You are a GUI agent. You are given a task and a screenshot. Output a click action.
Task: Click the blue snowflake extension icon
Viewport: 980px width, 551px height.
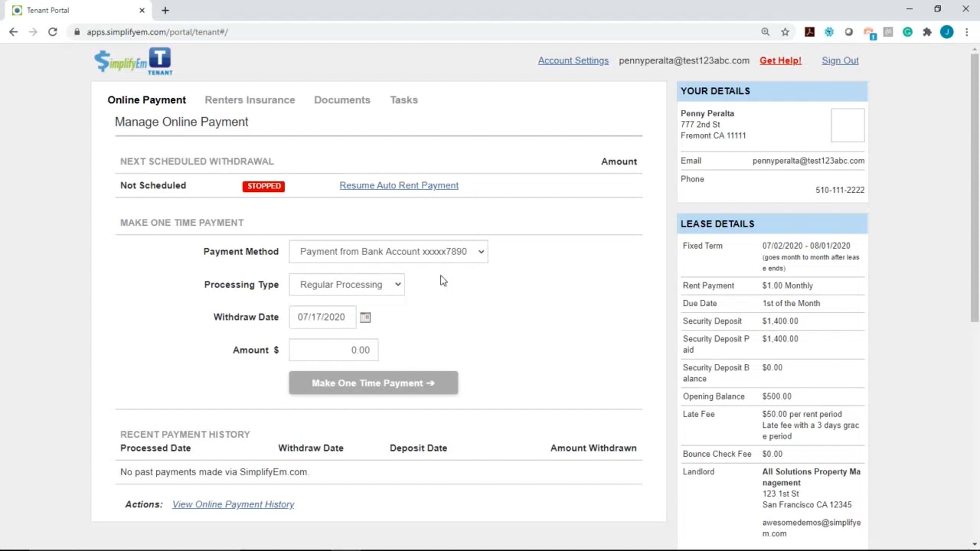pyautogui.click(x=829, y=32)
